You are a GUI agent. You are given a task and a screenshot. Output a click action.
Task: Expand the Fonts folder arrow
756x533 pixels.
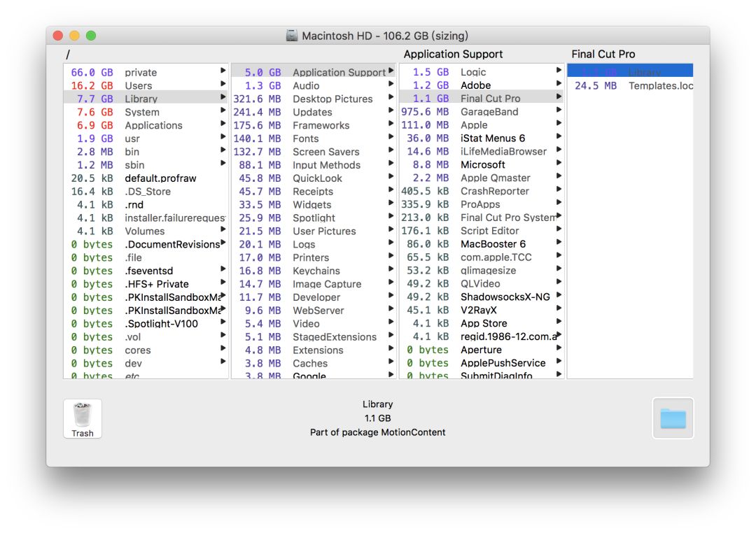391,137
